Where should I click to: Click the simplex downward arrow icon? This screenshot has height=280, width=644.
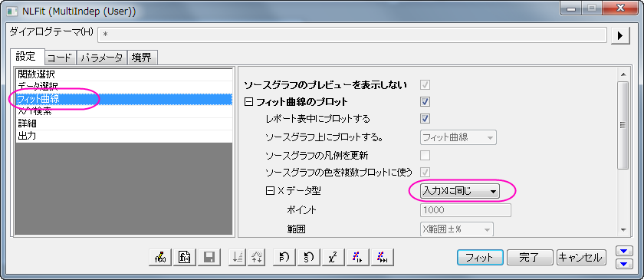pyautogui.click(x=238, y=258)
